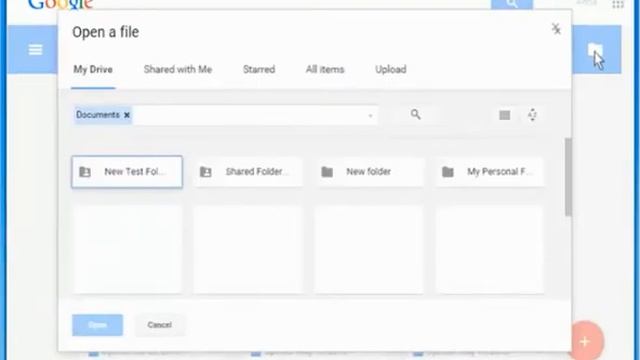
Task: Expand the search field dropdown arrow
Action: click(x=370, y=116)
